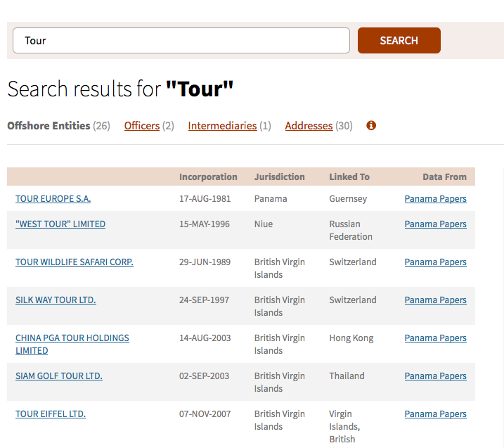Open TOUR WILDLIFE SAFARI CORP. entity

click(75, 262)
